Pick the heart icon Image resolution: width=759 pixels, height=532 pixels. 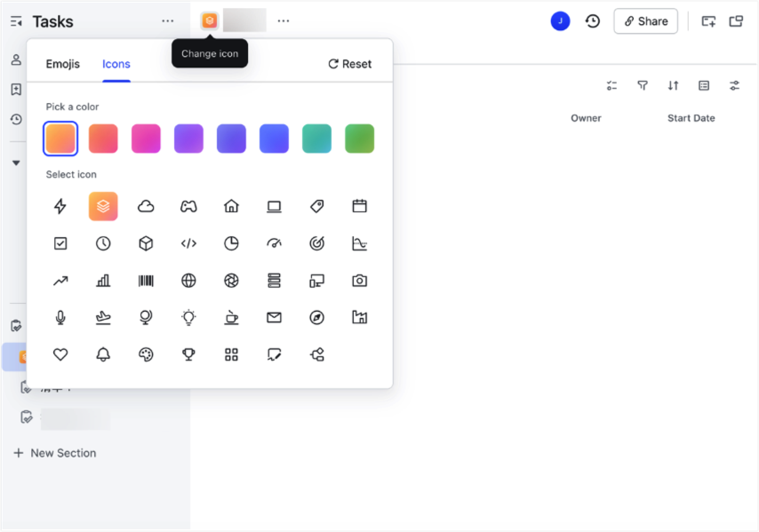[x=60, y=354]
